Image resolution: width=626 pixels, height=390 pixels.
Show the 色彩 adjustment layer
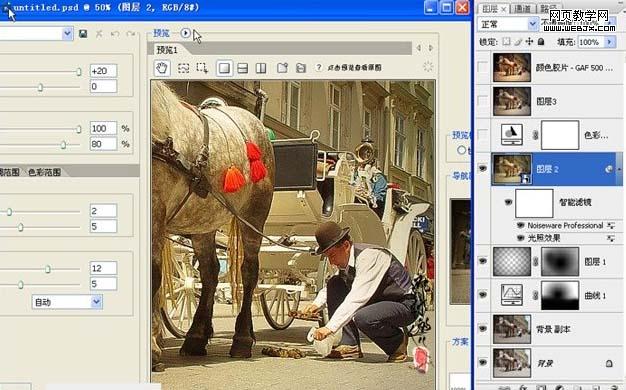point(483,135)
